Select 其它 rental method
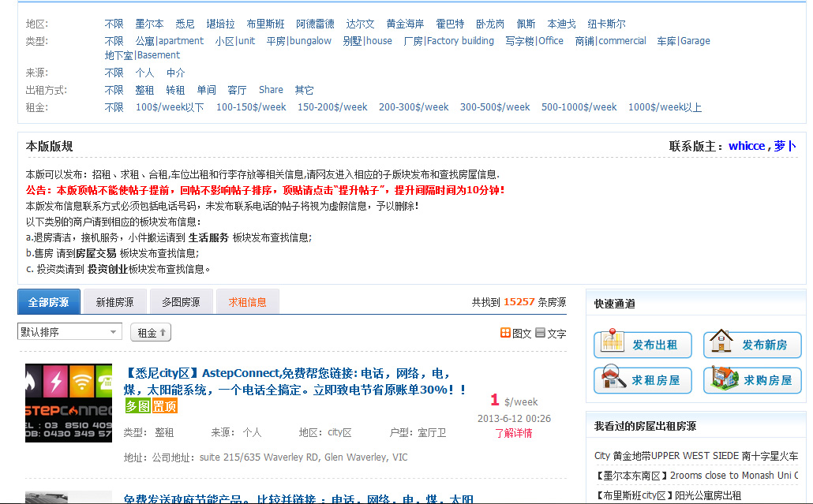This screenshot has height=504, width=813. click(305, 90)
